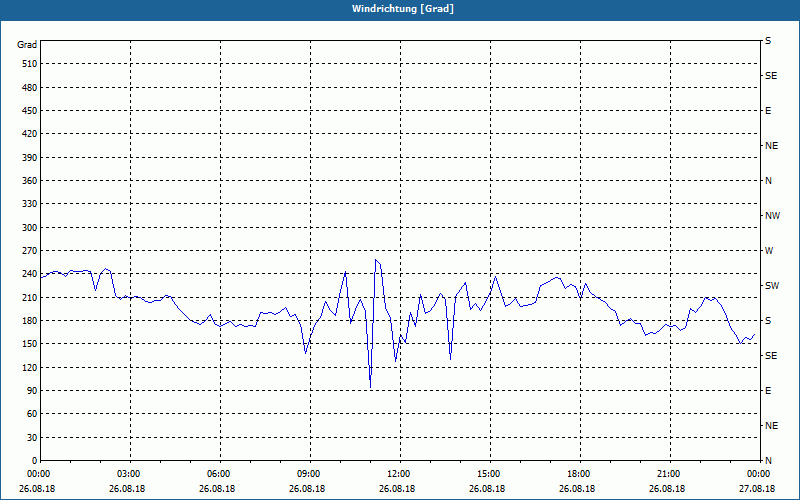Viewport: 800px width, 500px height.
Task: Select the y-axis value "180"
Action: pos(30,321)
